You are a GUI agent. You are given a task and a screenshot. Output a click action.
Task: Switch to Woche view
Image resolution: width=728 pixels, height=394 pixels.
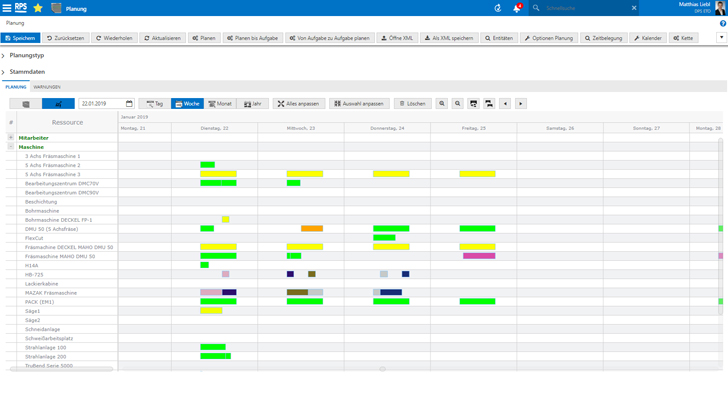pyautogui.click(x=187, y=103)
